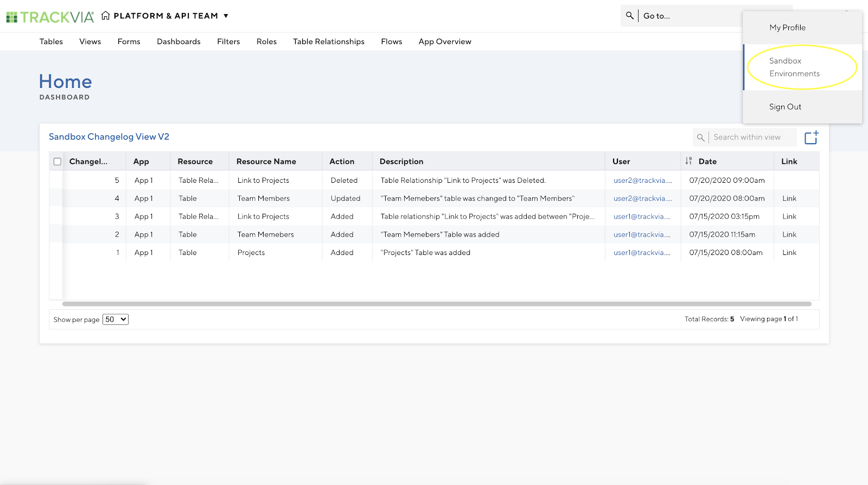Open the Dashboards menu
Screen dimensions: 868x485
[178, 42]
